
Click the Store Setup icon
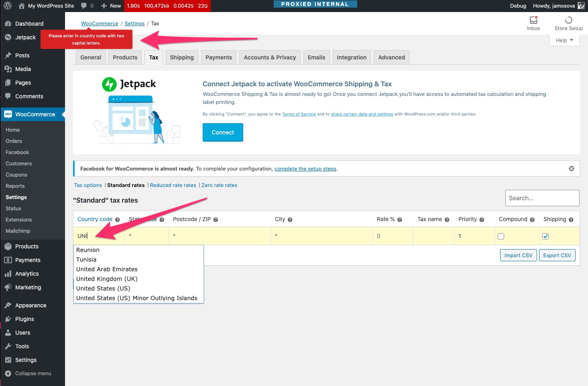pyautogui.click(x=568, y=23)
